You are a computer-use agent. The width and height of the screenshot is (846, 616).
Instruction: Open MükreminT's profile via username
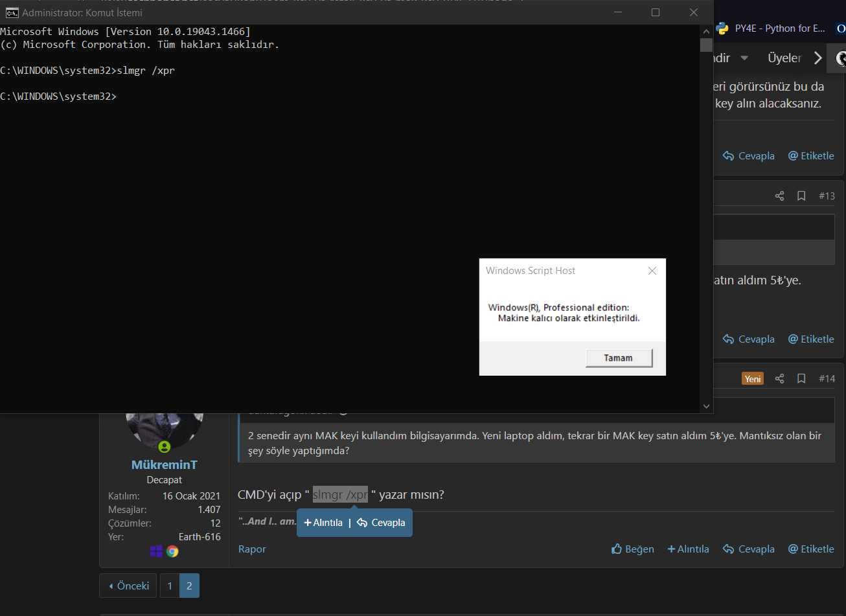click(165, 465)
